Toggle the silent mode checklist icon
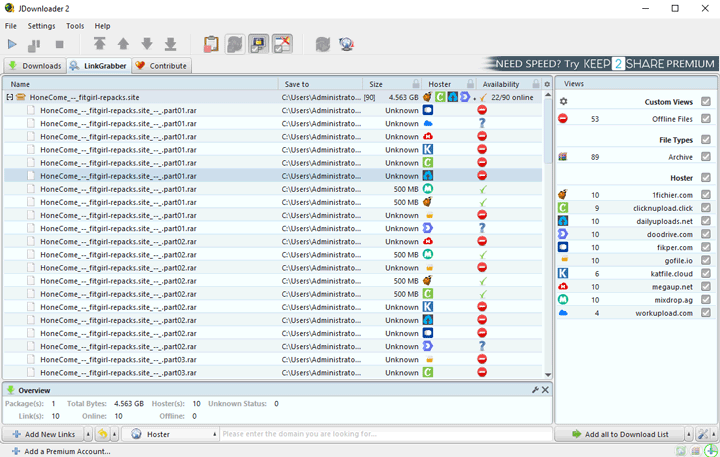This screenshot has height=457, width=720. [282, 44]
